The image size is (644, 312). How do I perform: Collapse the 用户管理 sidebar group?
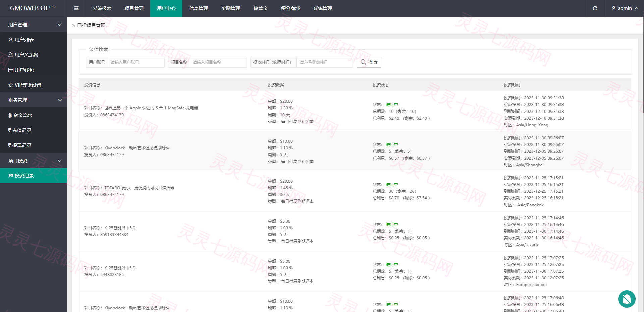coord(34,25)
